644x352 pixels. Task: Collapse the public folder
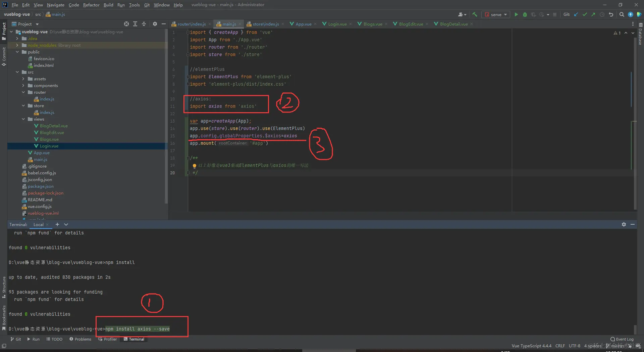(x=17, y=52)
